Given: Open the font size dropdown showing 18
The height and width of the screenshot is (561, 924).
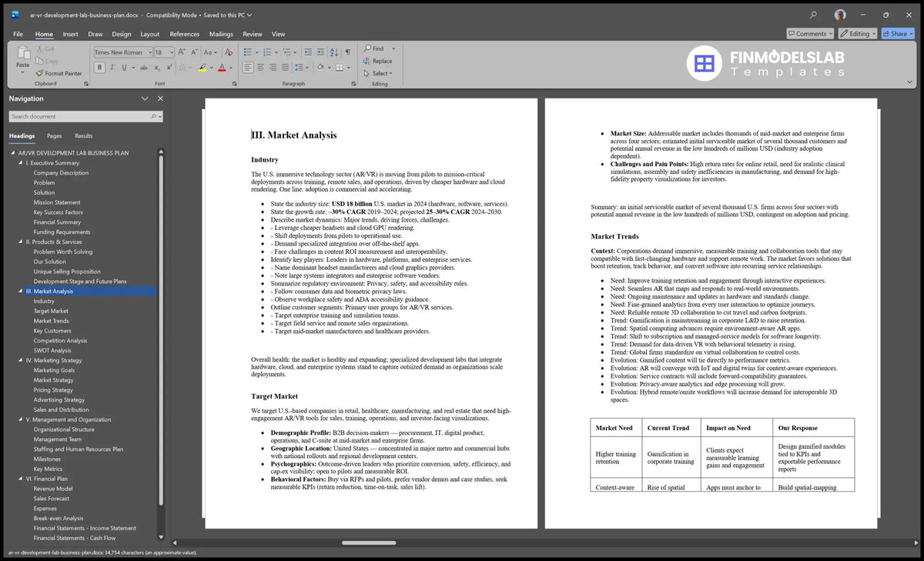Looking at the screenshot, I should pos(171,52).
